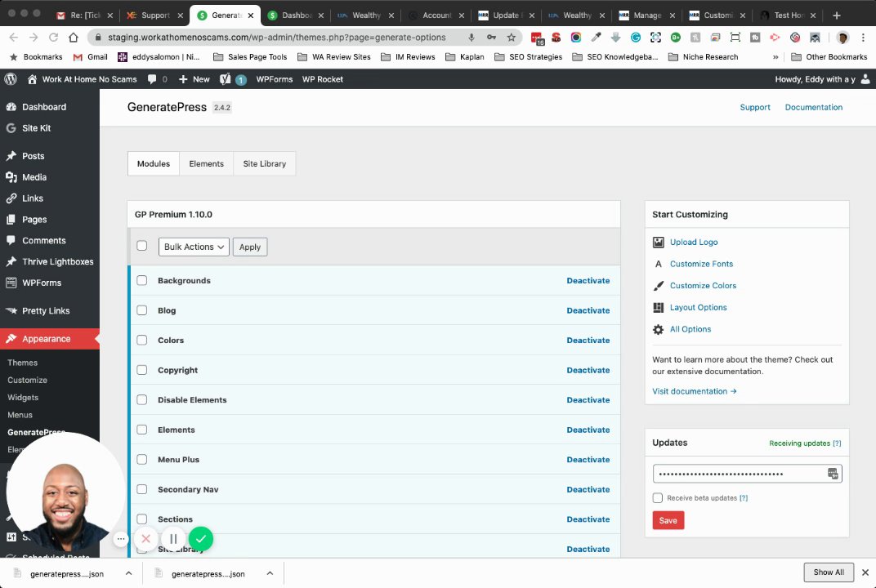Viewport: 876px width, 588px height.
Task: Check the Elements module checkbox
Action: 142,430
